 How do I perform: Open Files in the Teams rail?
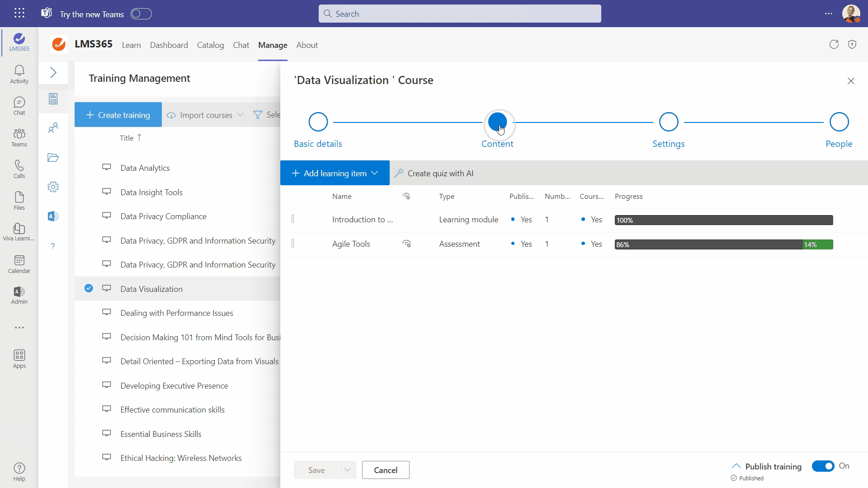tap(19, 201)
